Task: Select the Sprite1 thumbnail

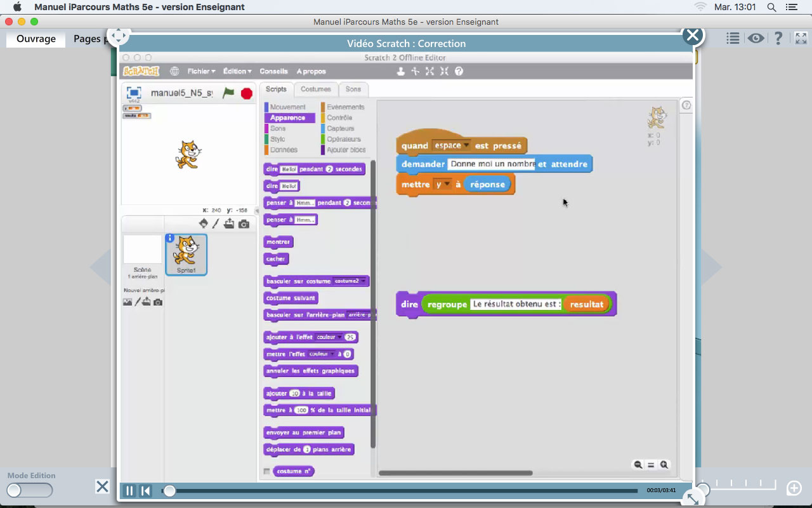Action: point(186,255)
